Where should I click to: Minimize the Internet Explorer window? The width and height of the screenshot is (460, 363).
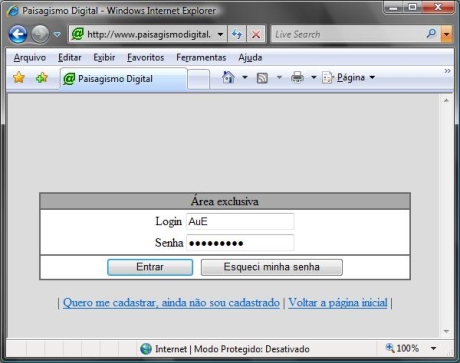(x=394, y=7)
